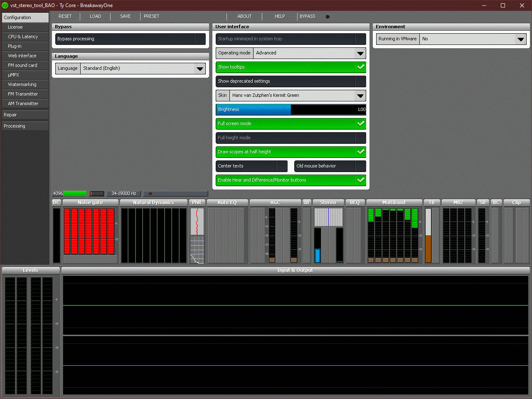Click the slider bar next to 34-19000 Hz
The height and width of the screenshot is (399, 532).
175,194
